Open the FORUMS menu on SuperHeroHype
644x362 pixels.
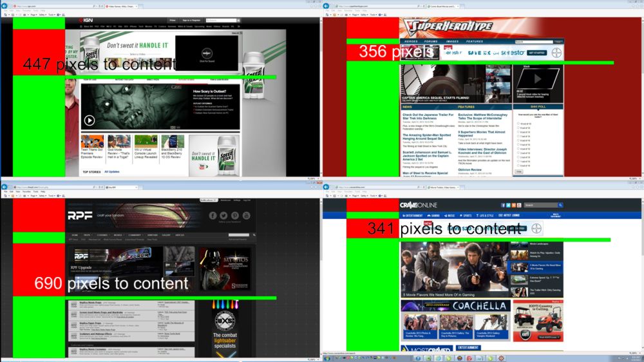(x=431, y=41)
